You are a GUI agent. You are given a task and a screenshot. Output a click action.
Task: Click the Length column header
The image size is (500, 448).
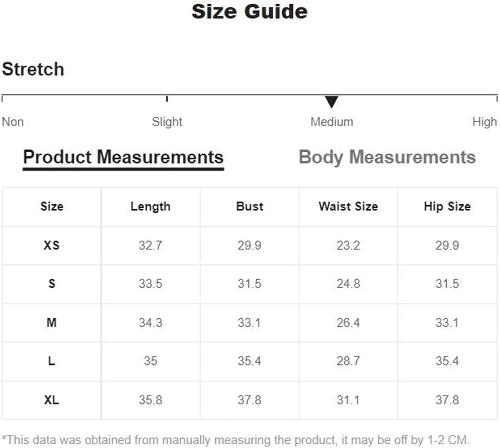pos(150,206)
